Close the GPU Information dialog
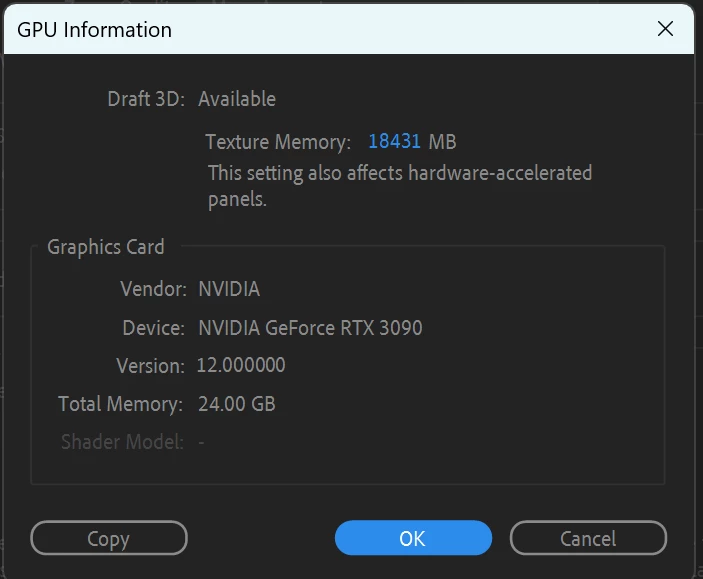The height and width of the screenshot is (579, 703). tap(665, 29)
